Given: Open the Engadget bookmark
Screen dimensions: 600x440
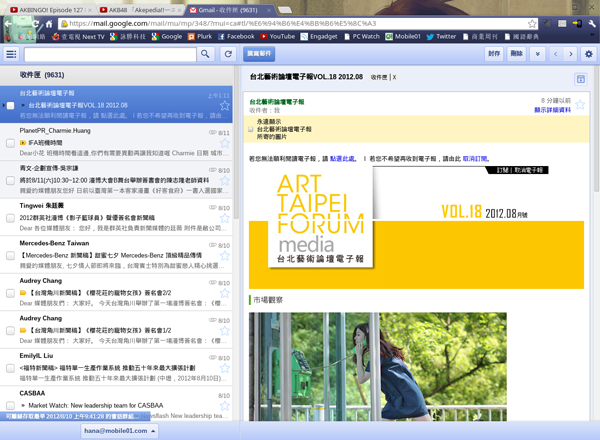Looking at the screenshot, I should tap(319, 36).
